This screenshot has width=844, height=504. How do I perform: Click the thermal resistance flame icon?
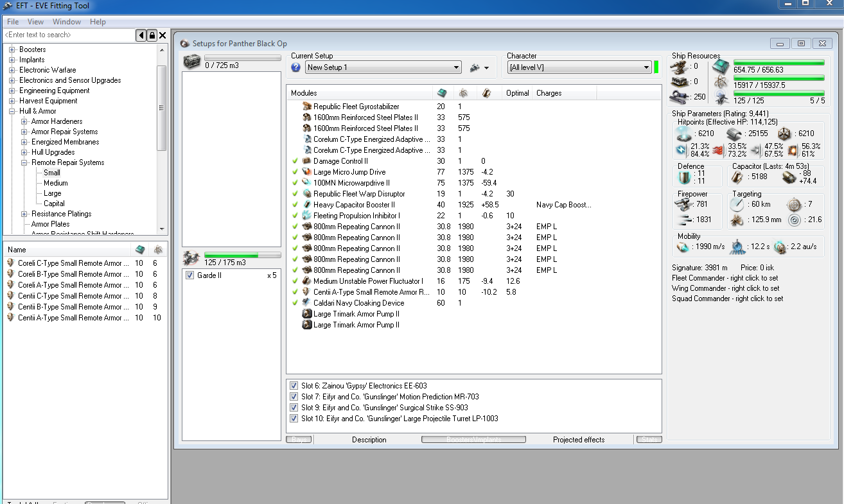719,150
